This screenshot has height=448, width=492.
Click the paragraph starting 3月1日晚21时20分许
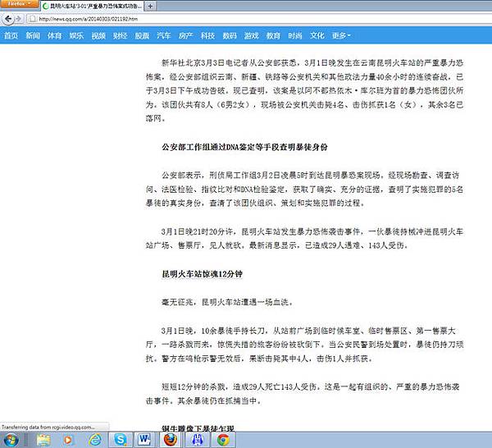(x=304, y=239)
